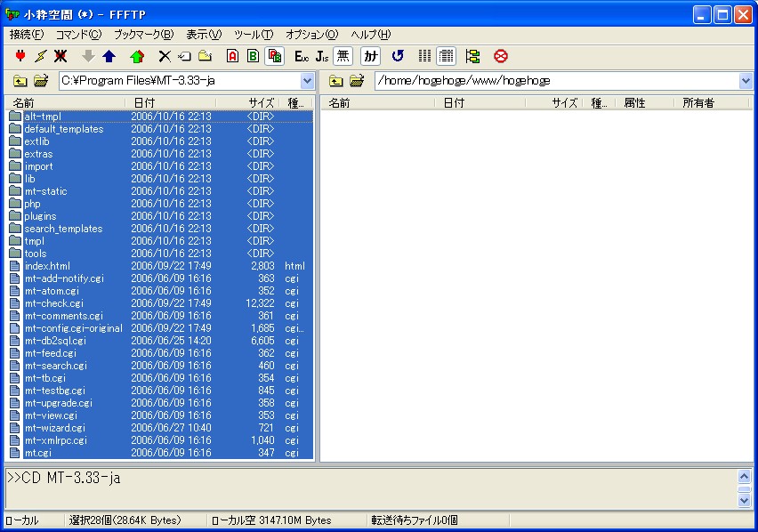Go up one folder in remote pane
The image size is (758, 532).
tap(335, 81)
